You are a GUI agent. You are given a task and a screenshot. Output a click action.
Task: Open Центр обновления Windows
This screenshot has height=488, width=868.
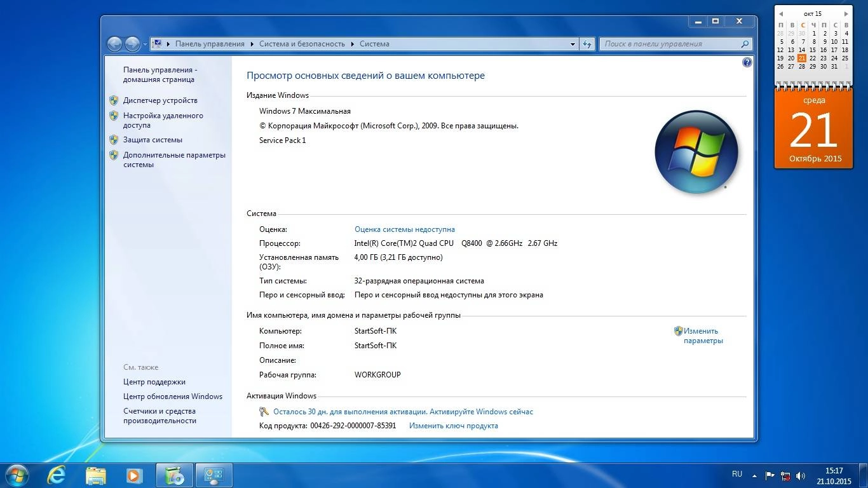tap(173, 396)
